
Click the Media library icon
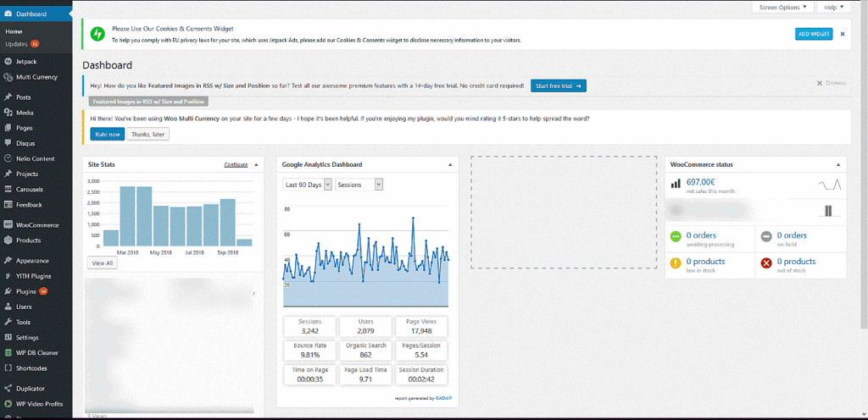coord(8,113)
